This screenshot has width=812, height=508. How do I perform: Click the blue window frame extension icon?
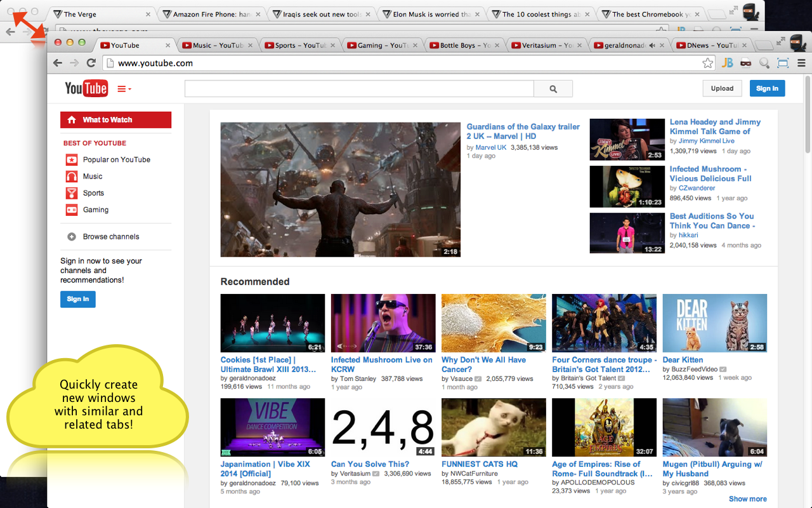[783, 63]
